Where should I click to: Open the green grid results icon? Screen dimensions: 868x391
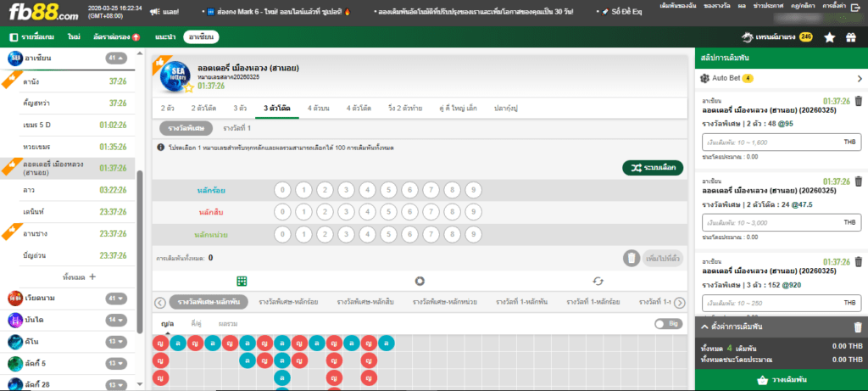tap(242, 281)
